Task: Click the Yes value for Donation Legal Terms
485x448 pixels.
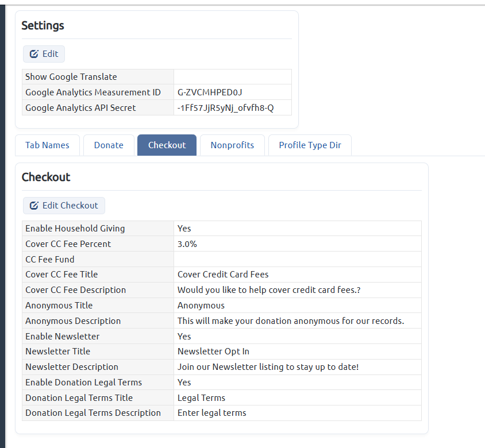Action: tap(184, 382)
